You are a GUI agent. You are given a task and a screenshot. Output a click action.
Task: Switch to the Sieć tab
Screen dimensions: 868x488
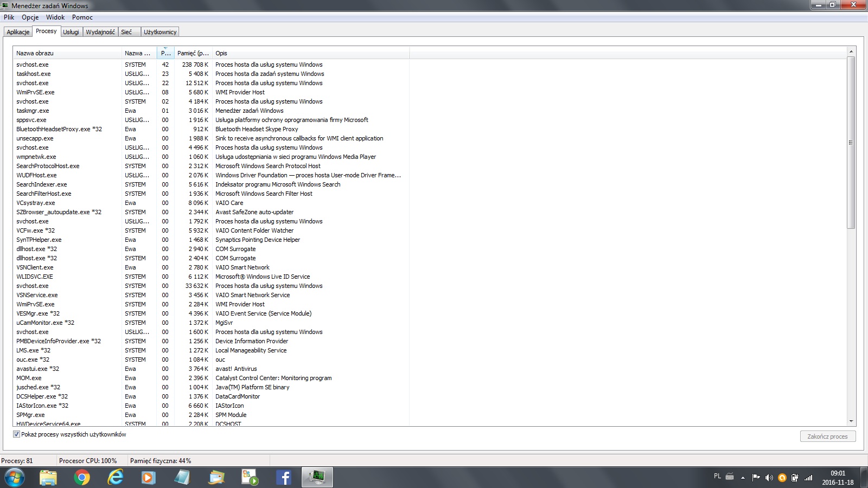point(129,32)
